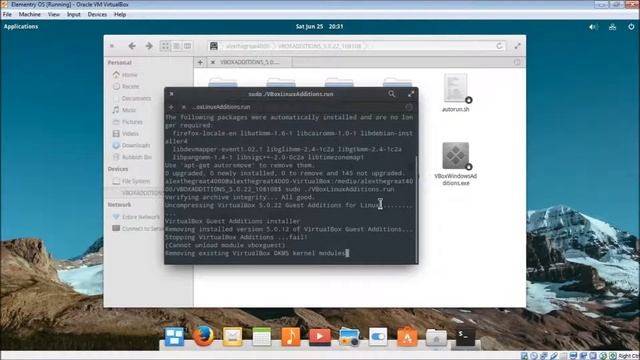The image size is (640, 360).
Task: Launch Firefox from the dock
Action: click(x=203, y=336)
